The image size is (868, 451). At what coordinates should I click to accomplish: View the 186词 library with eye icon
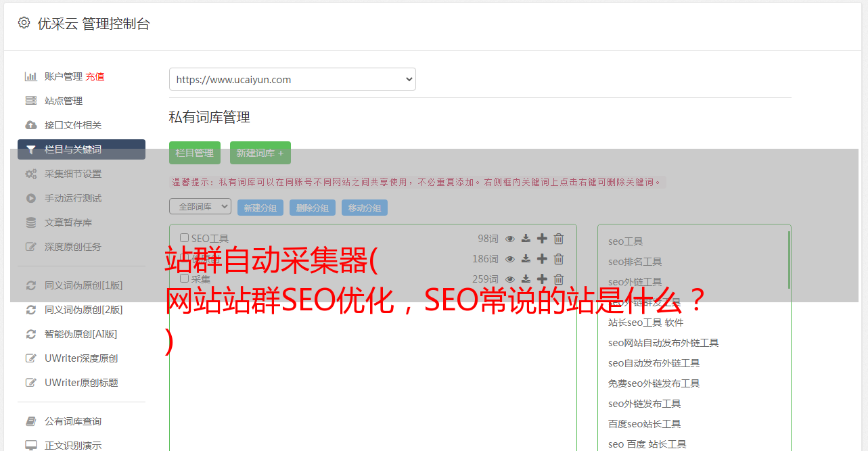pyautogui.click(x=510, y=259)
